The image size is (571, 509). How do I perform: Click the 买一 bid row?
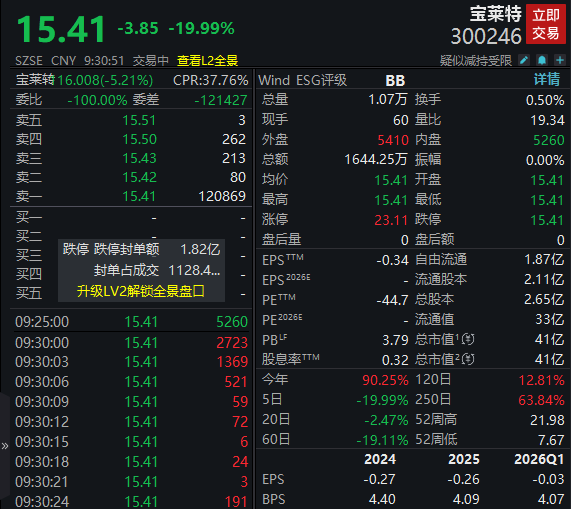click(131, 218)
